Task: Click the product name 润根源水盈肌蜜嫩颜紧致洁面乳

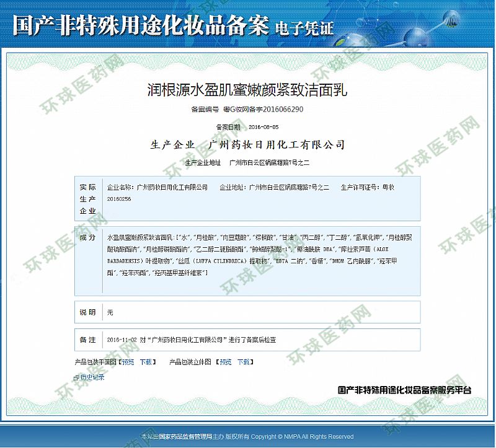Action: point(247,90)
